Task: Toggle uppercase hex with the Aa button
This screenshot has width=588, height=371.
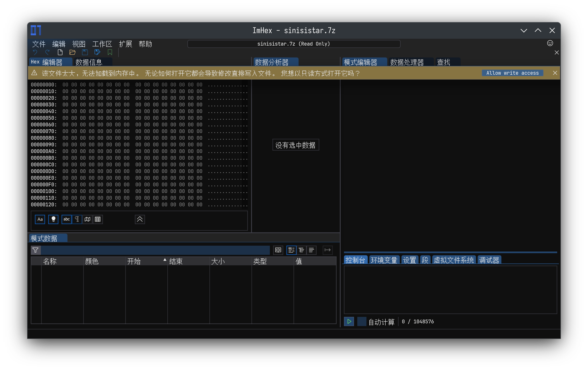Action: (40, 219)
